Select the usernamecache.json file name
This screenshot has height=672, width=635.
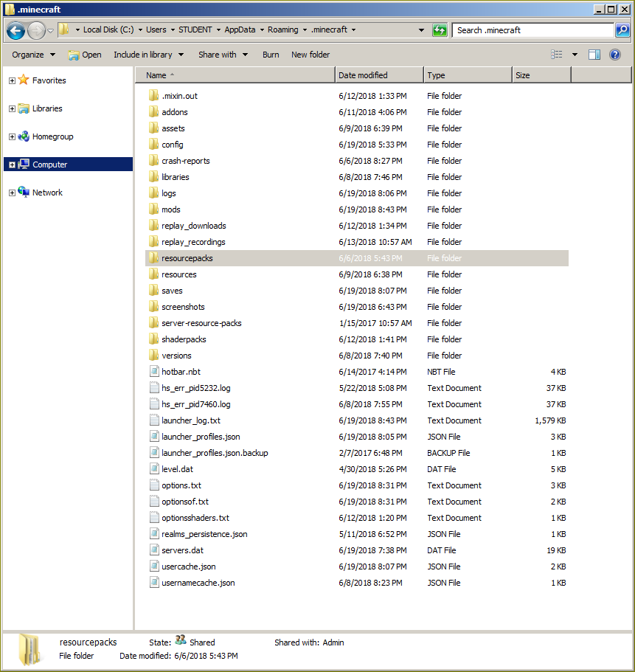[x=198, y=583]
